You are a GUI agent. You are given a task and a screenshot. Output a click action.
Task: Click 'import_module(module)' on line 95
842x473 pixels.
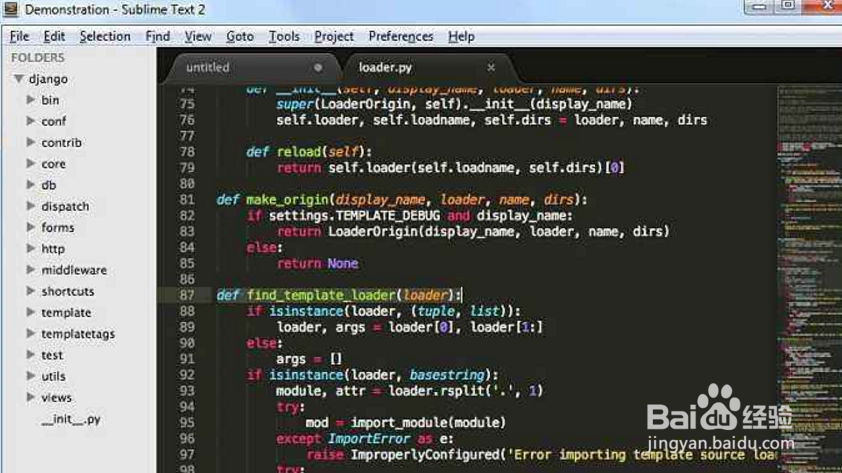click(x=429, y=423)
